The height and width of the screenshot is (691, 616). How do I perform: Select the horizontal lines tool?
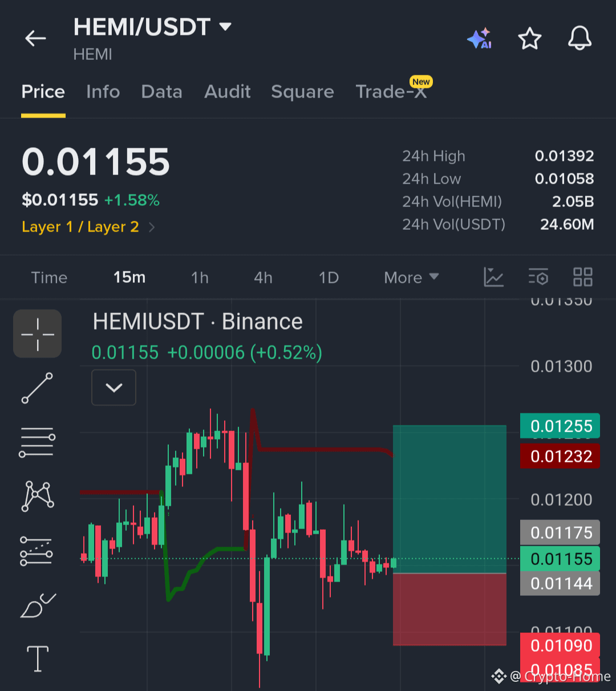tap(38, 442)
